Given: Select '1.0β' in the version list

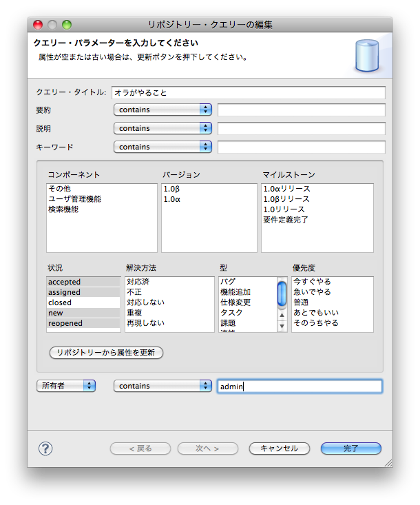Looking at the screenshot, I should pyautogui.click(x=173, y=189).
